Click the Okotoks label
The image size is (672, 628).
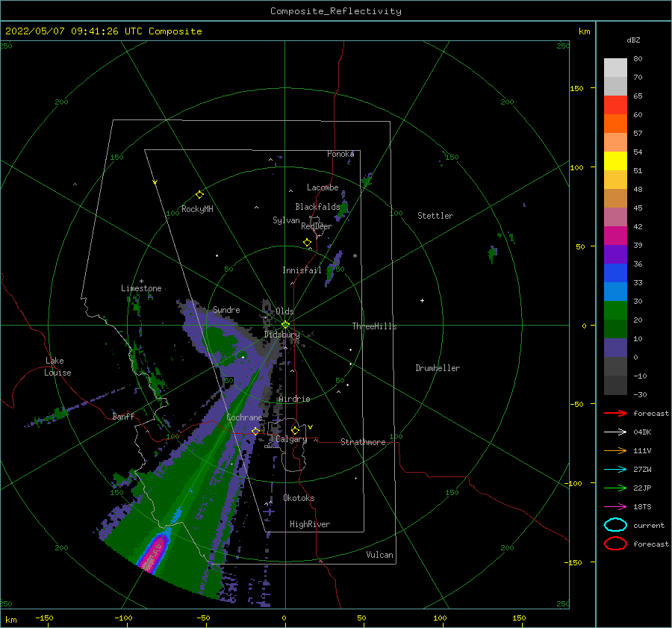pos(299,498)
